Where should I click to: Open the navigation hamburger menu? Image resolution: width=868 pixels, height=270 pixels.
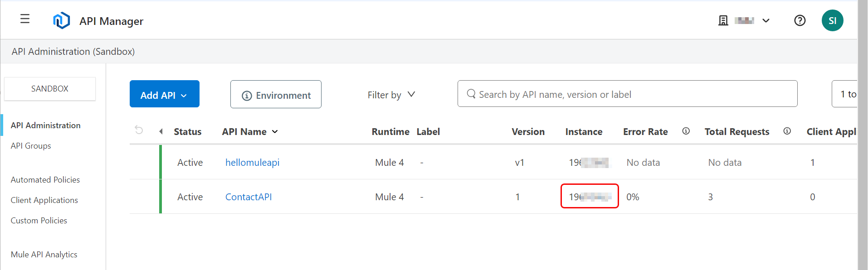click(24, 19)
